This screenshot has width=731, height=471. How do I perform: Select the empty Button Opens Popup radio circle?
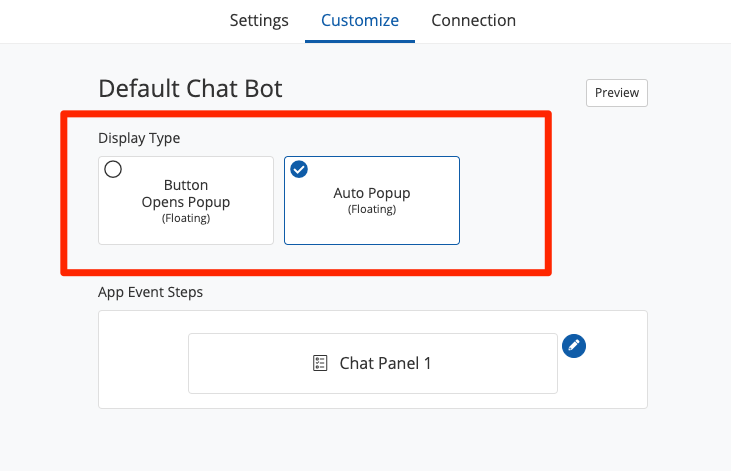113,169
